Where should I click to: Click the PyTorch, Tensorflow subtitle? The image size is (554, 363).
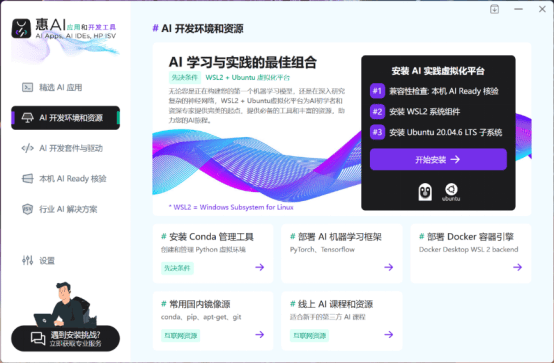pos(322,250)
